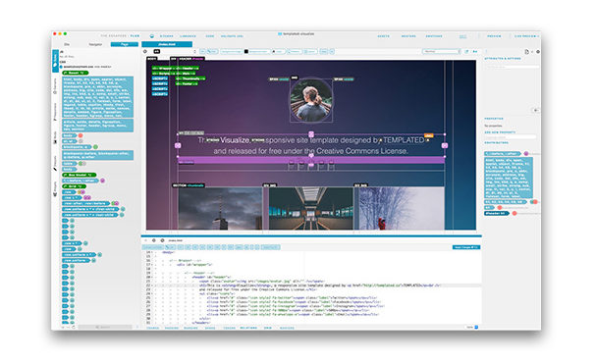Click the VALIDATE toolbar item
595x364 pixels.
coord(232,36)
